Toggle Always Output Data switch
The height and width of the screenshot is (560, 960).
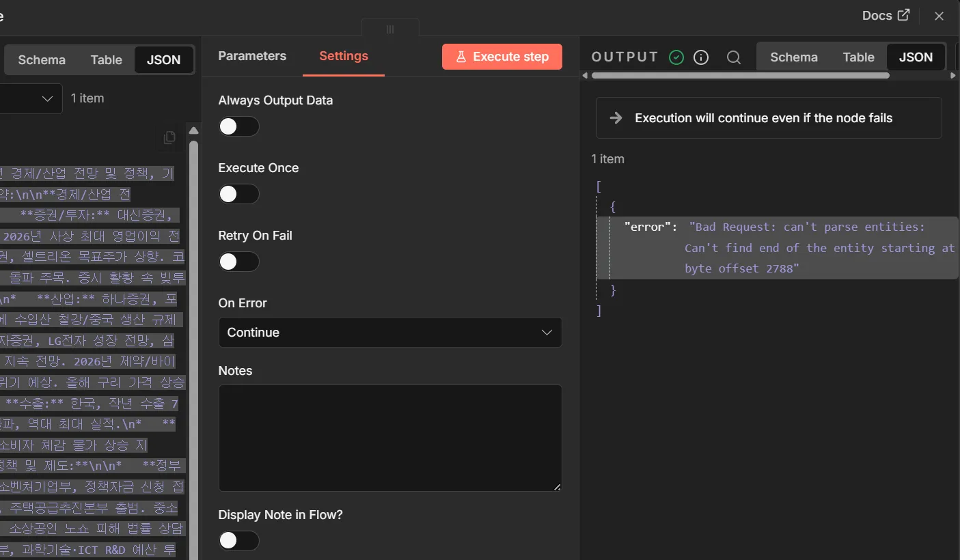coord(238,126)
